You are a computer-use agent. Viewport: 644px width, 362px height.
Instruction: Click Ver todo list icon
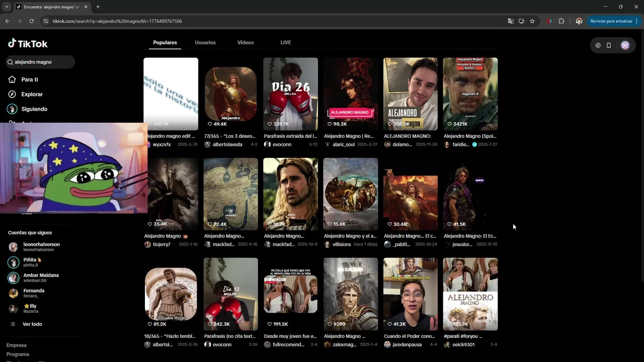click(x=13, y=324)
